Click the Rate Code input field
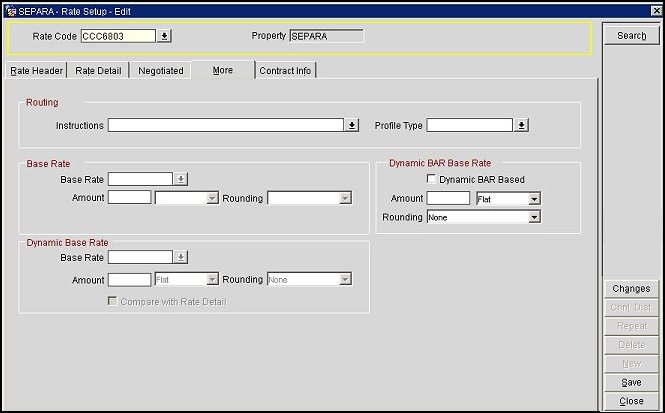 pos(117,36)
